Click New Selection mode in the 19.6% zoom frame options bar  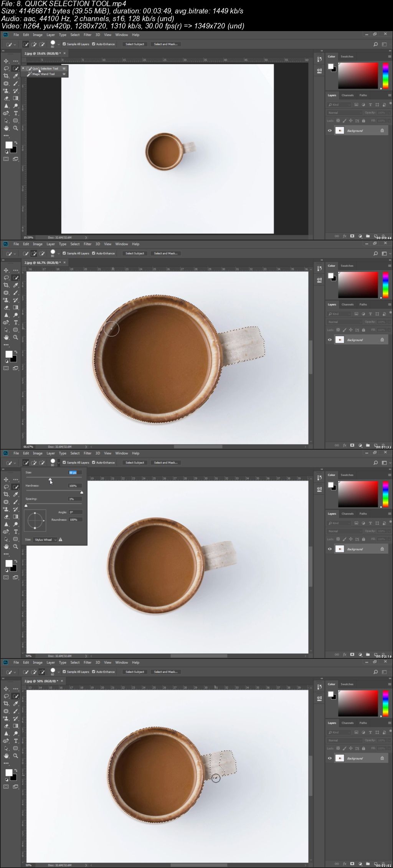tap(26, 44)
